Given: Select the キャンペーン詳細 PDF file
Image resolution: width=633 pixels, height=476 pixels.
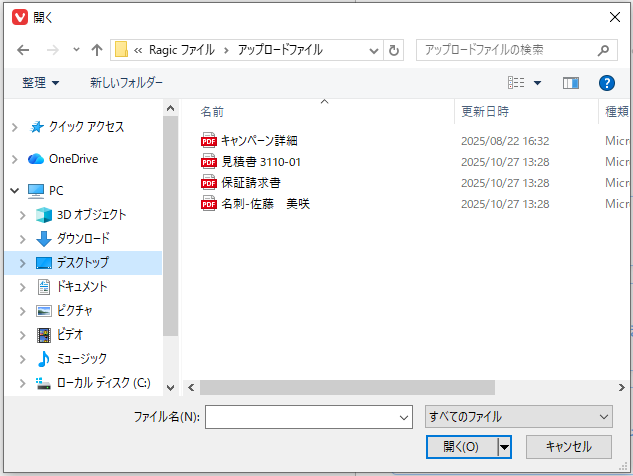Looking at the screenshot, I should [x=259, y=141].
